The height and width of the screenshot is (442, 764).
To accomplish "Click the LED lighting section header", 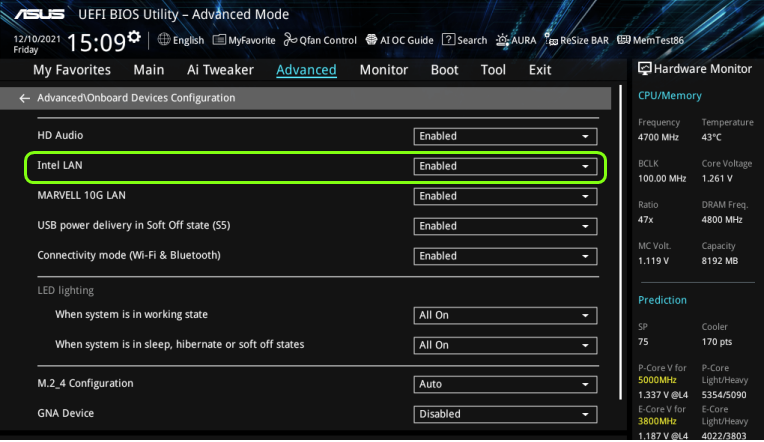I will [65, 290].
